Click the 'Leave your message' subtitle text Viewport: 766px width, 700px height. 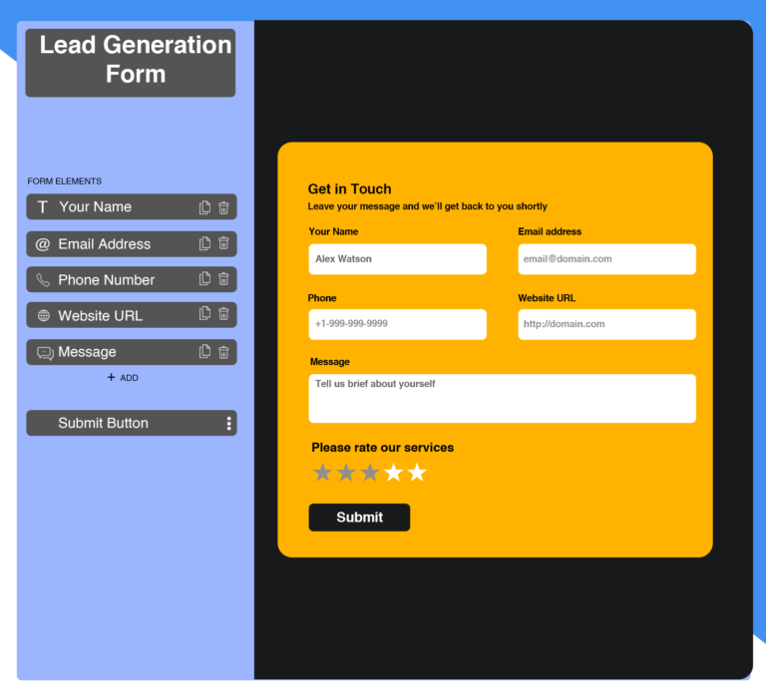click(428, 206)
